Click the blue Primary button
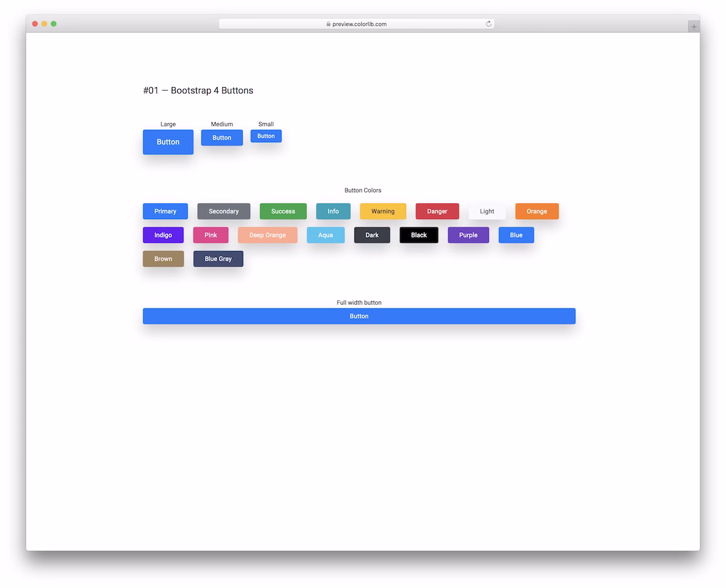Screen dimensions: 726x588 [165, 211]
